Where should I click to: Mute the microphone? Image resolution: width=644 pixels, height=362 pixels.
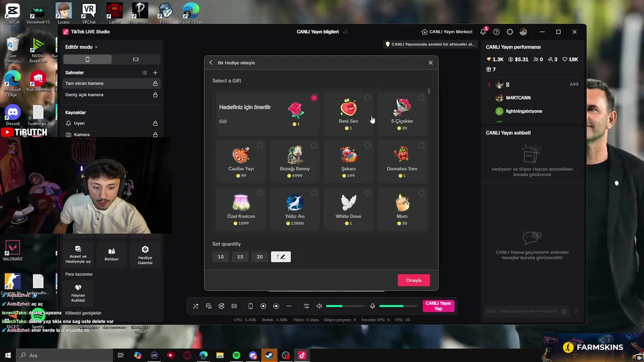(372, 306)
